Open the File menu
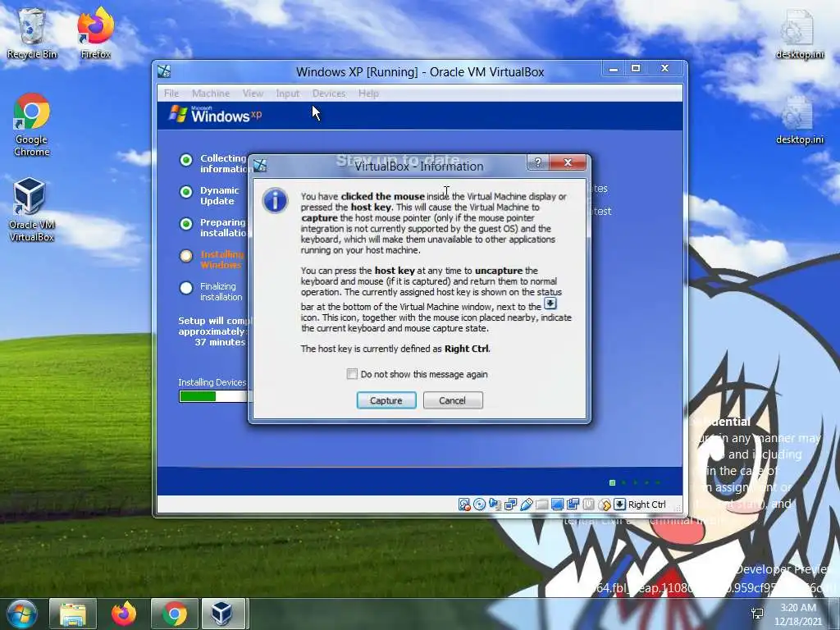This screenshot has width=840, height=630. [171, 94]
